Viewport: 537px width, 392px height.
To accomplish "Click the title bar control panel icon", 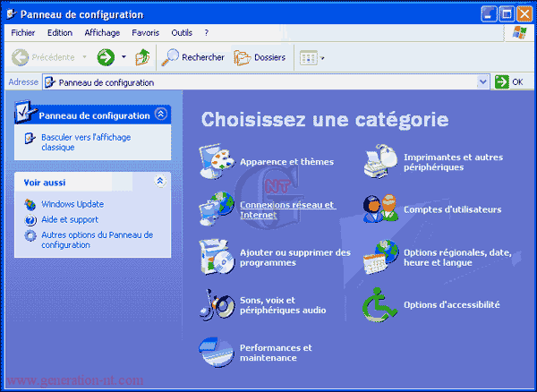I will pyautogui.click(x=12, y=14).
